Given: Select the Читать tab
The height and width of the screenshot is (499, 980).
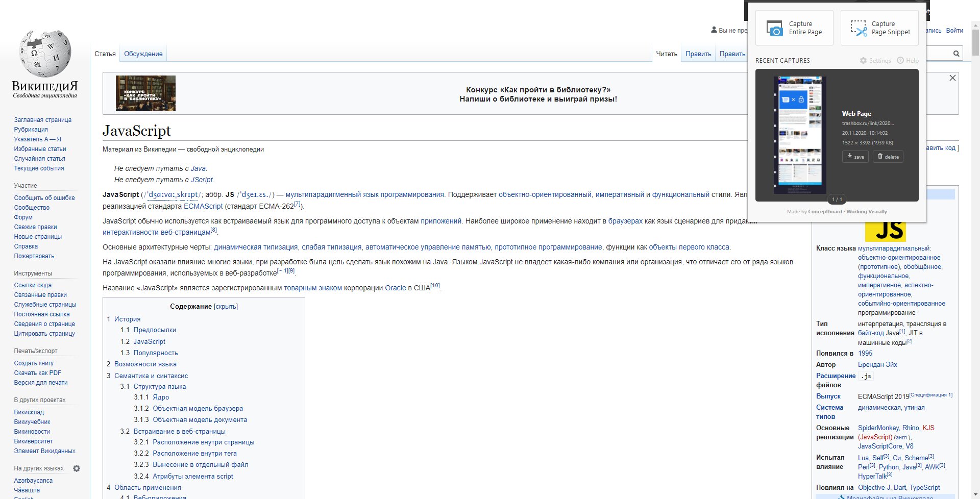Looking at the screenshot, I should 667,54.
